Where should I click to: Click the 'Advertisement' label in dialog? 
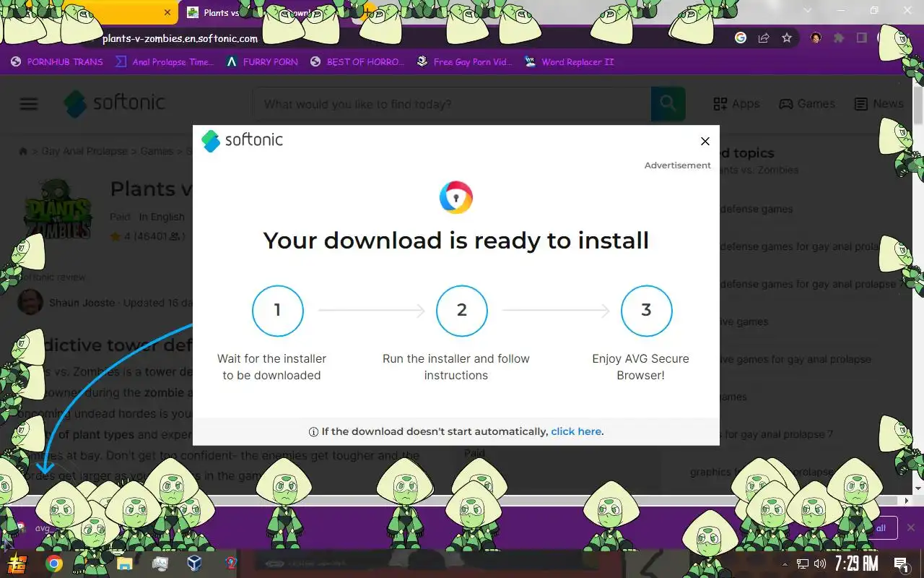click(677, 165)
